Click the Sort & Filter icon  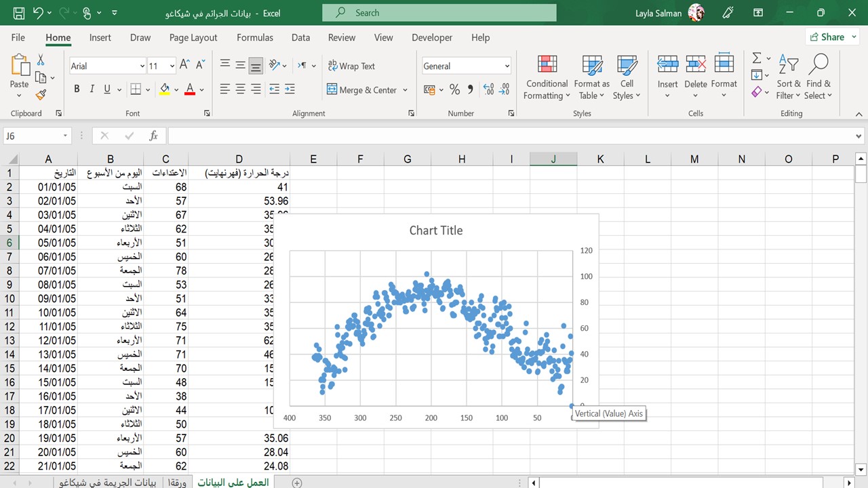coord(789,78)
